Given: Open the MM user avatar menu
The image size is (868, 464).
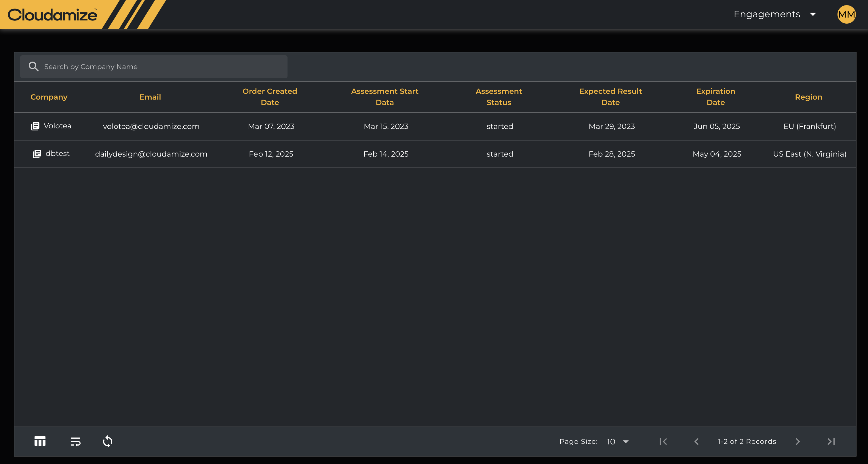Looking at the screenshot, I should click(x=846, y=14).
